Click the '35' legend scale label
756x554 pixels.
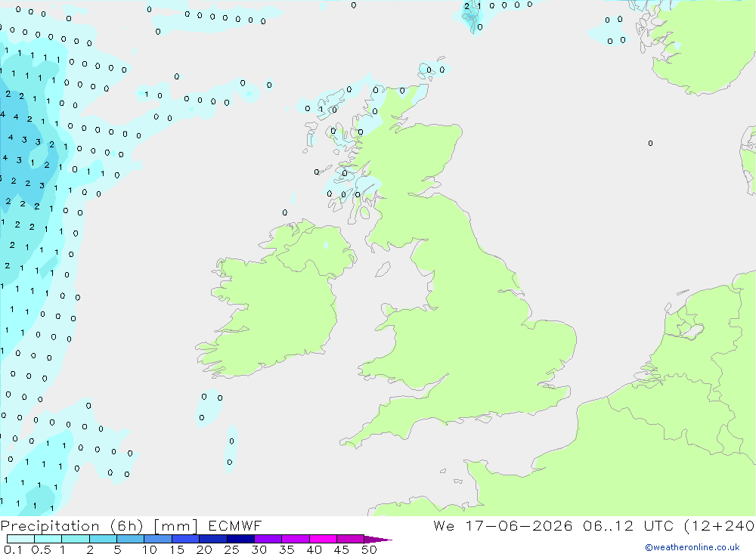pyautogui.click(x=287, y=549)
